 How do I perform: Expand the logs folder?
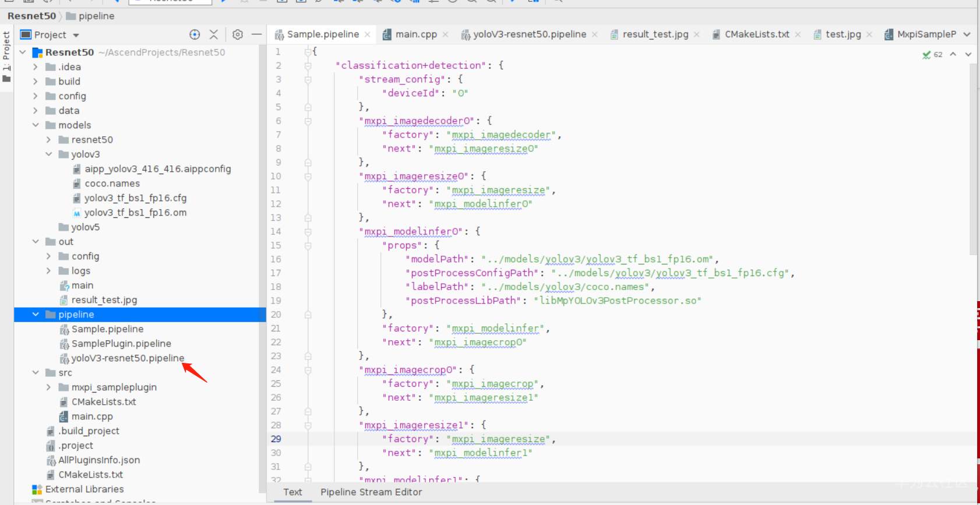[x=48, y=271]
